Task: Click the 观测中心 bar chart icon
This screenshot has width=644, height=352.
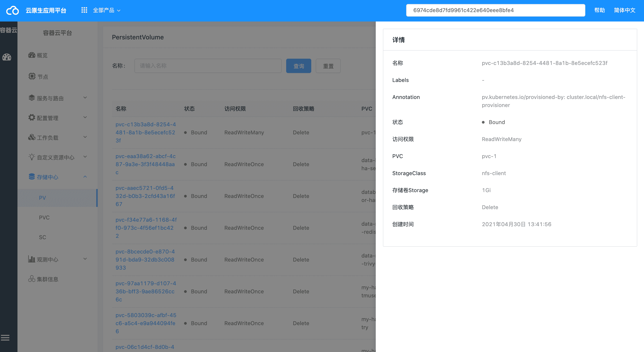Action: [x=32, y=259]
